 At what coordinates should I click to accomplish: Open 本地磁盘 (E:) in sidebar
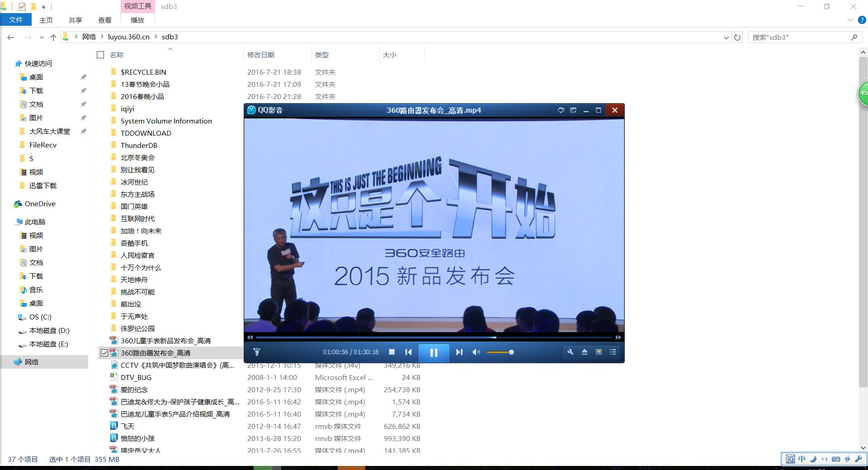click(49, 344)
